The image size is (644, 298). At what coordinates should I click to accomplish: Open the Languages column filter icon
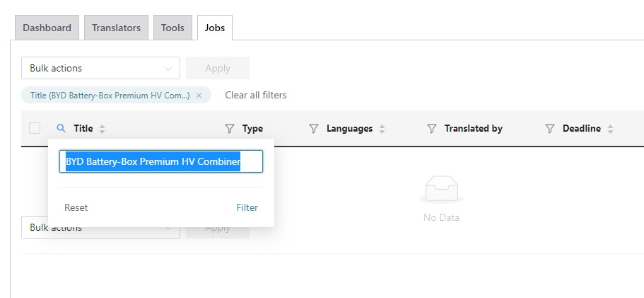pyautogui.click(x=314, y=129)
